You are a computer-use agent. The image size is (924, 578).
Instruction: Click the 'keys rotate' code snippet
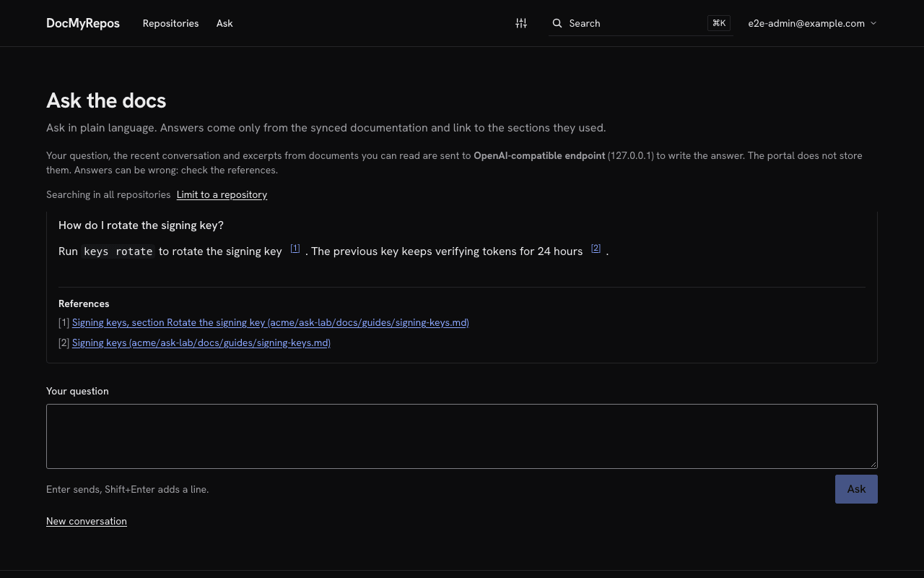point(118,251)
